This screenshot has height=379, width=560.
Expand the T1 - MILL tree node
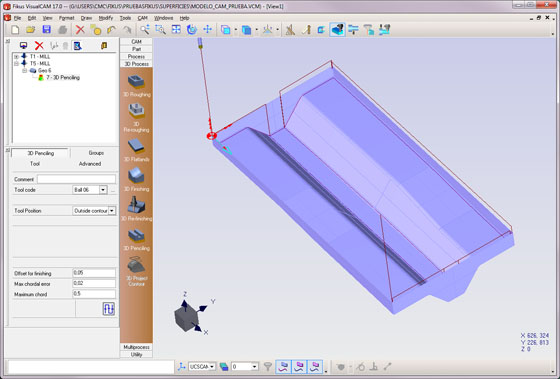16,56
